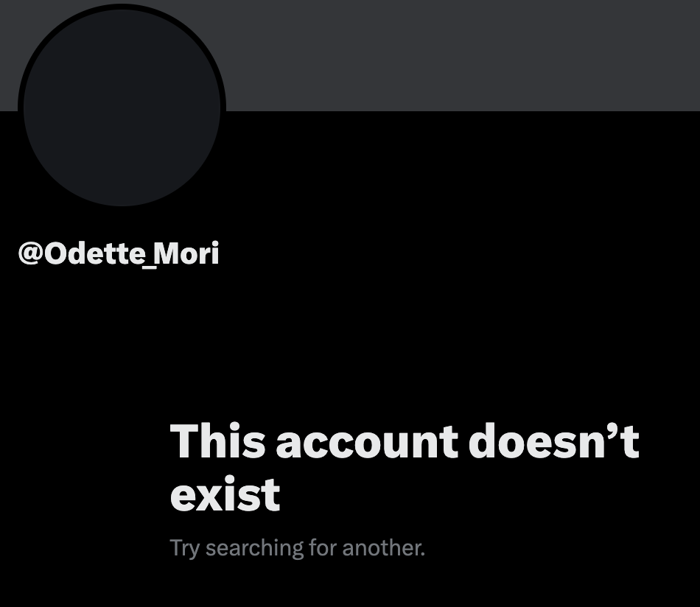
Task: Click the word 'searching' in the subtitle
Action: 254,549
